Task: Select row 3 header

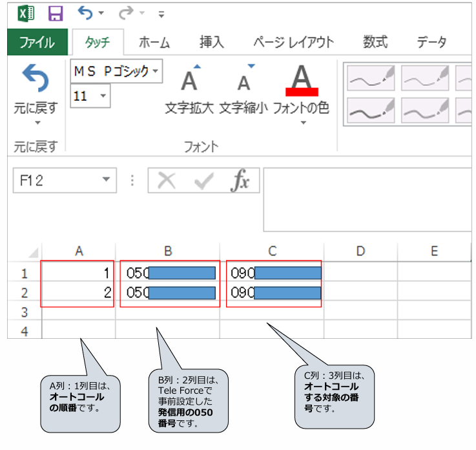Action: click(25, 312)
